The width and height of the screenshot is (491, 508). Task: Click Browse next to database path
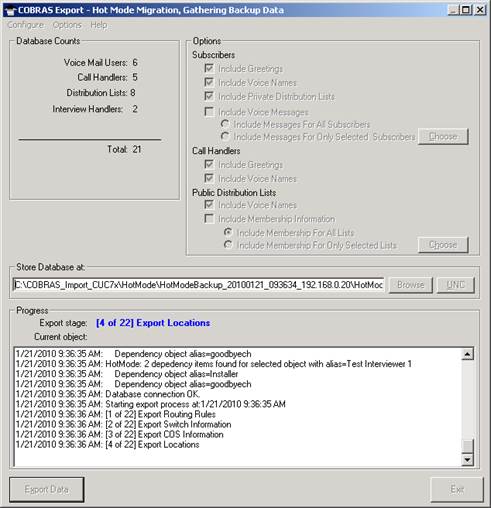pos(411,285)
